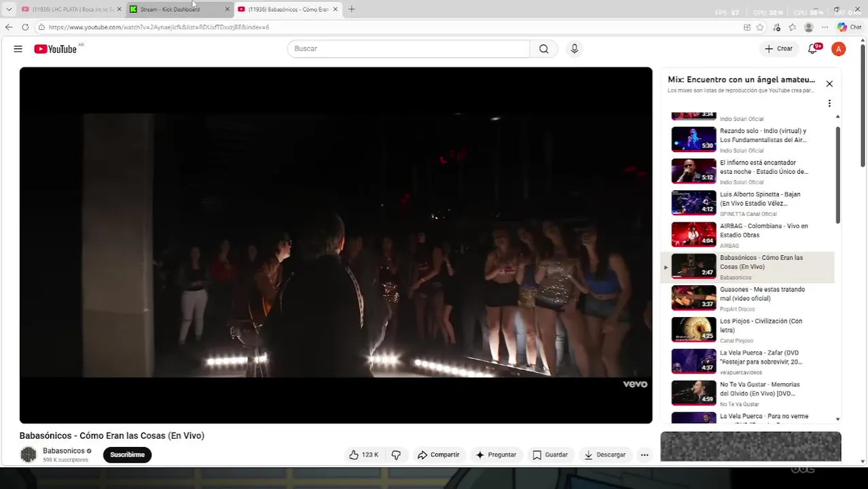Viewport: 868px width, 489px height.
Task: Open the account avatar menu
Action: click(839, 49)
